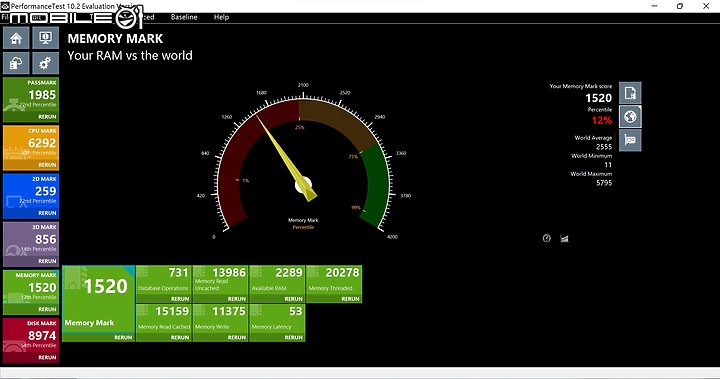Click the World Maximum 5795 value
The image size is (720, 379).
point(604,183)
